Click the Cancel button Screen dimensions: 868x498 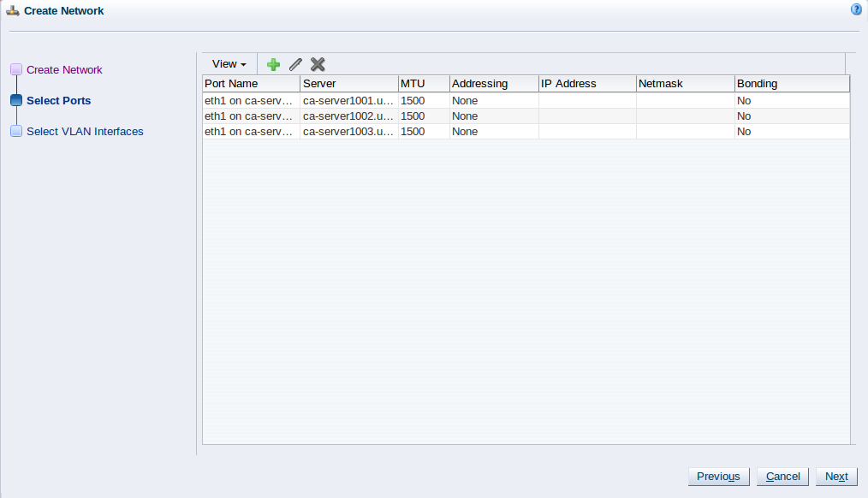782,477
